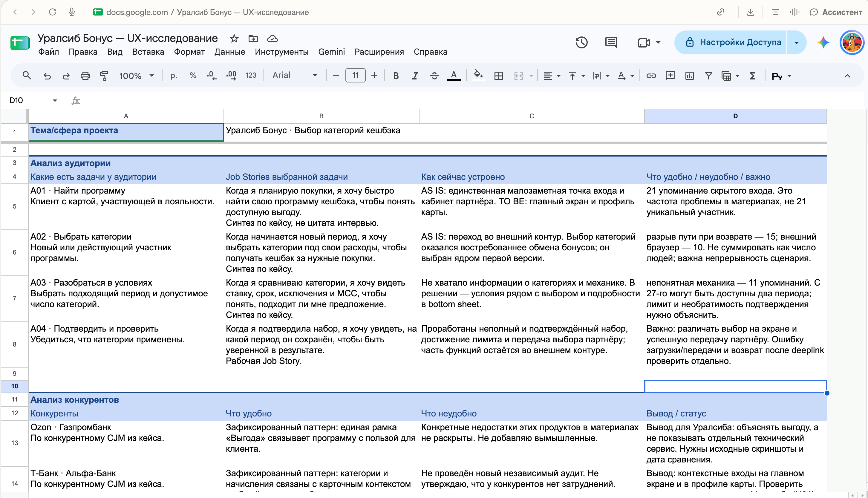Decrease decimal places
Image resolution: width=868 pixels, height=498 pixels.
(x=212, y=76)
